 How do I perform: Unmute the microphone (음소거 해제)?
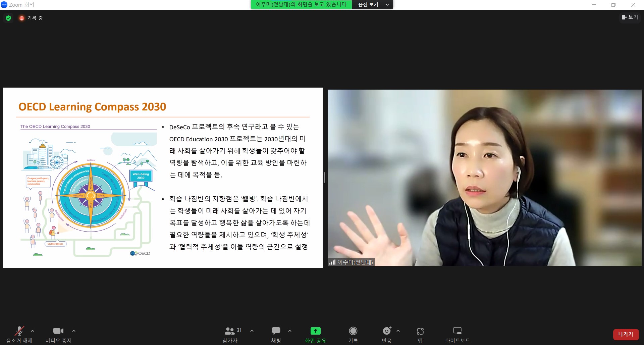pos(19,335)
